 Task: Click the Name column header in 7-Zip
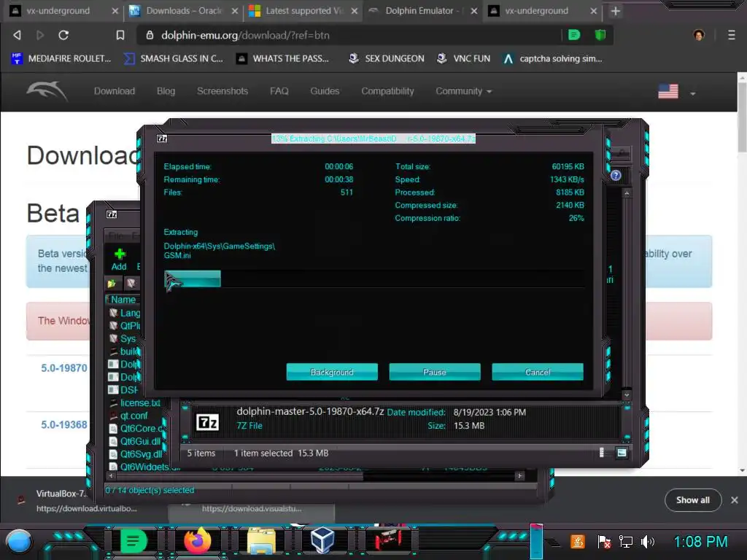[x=123, y=300]
